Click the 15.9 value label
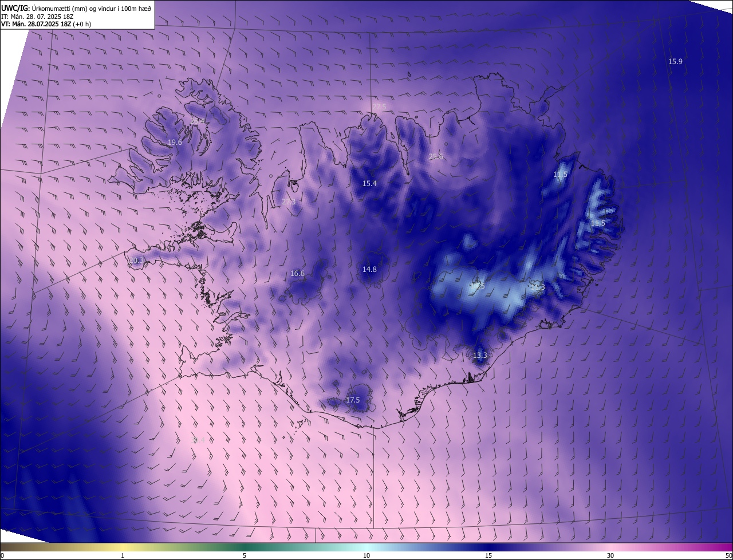The height and width of the screenshot is (560, 733). [675, 61]
